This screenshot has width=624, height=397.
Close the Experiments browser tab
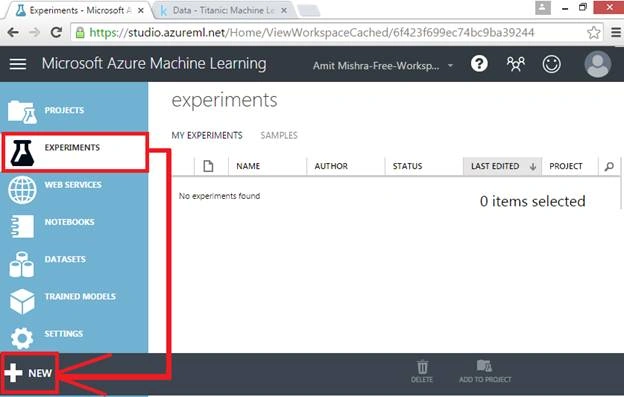(140, 11)
